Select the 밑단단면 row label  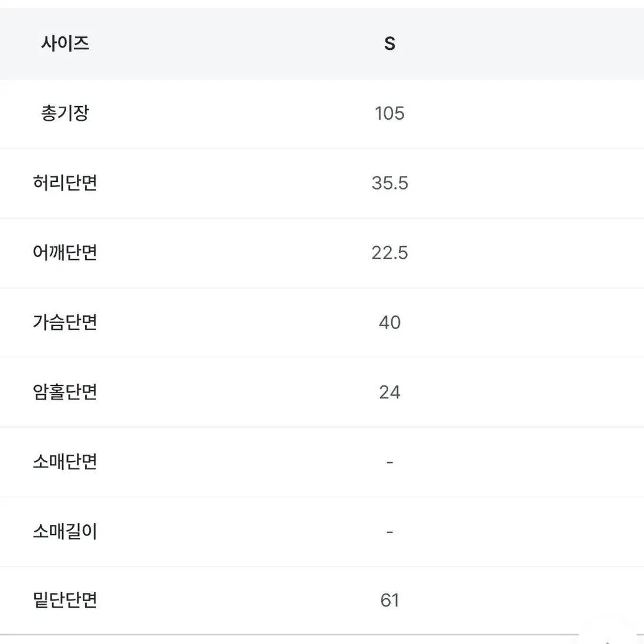65,601
